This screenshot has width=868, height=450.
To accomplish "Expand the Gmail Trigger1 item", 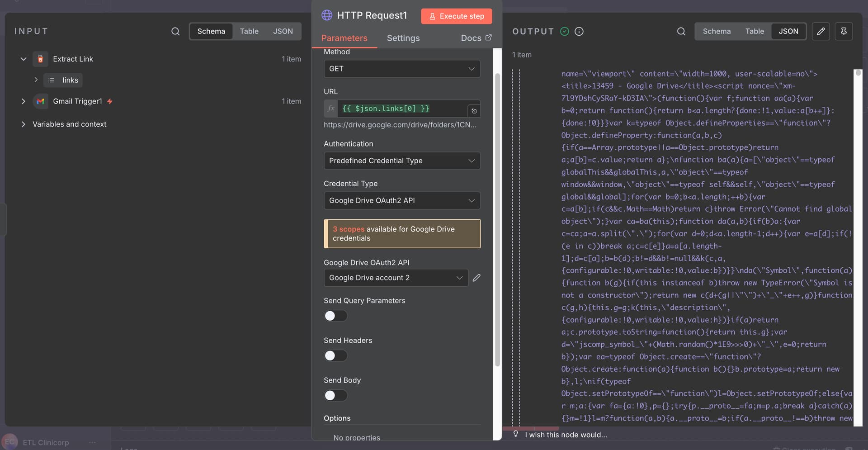I will (x=24, y=101).
